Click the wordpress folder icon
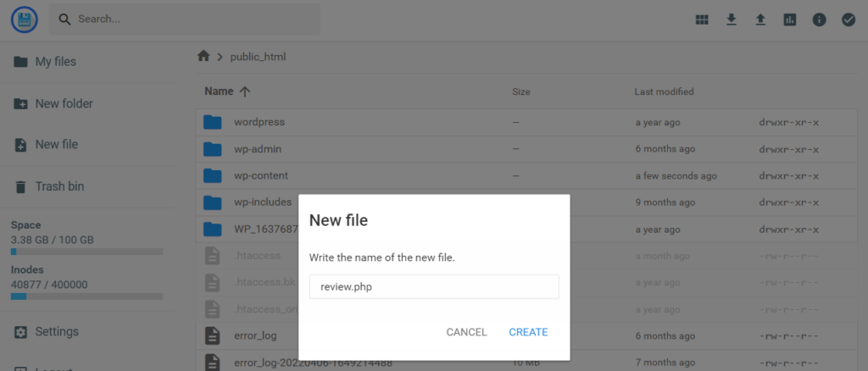The image size is (868, 371). coord(213,122)
